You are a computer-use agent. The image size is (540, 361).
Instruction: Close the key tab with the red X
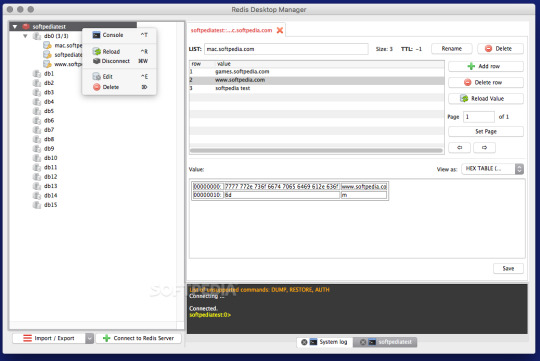(280, 30)
